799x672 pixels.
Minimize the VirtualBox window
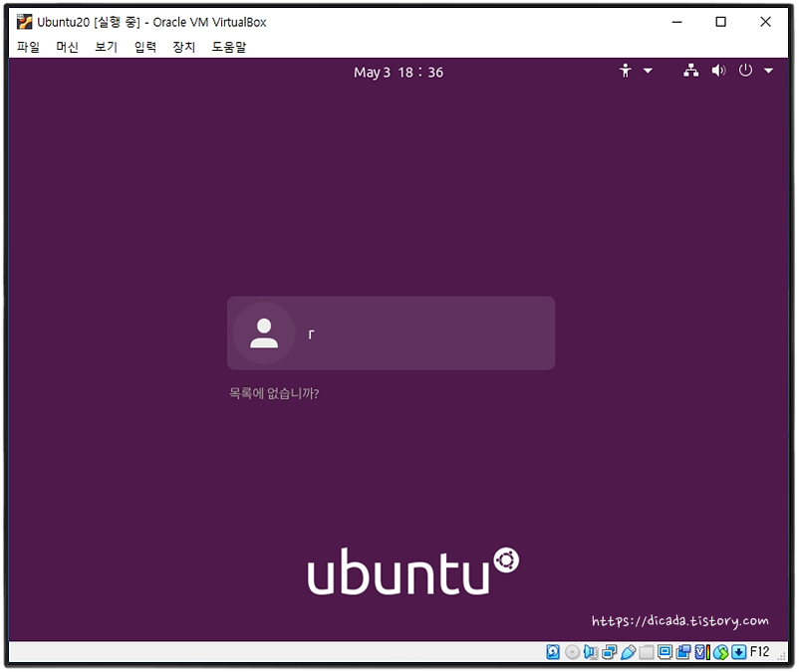676,22
